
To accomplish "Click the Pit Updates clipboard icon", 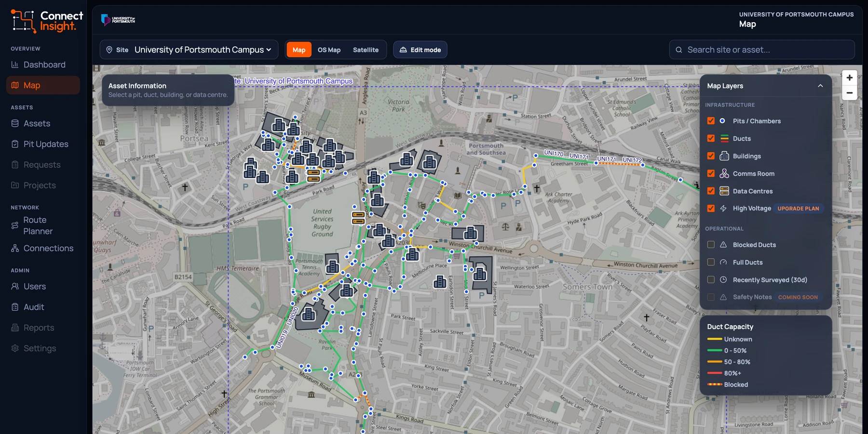I will pos(15,144).
